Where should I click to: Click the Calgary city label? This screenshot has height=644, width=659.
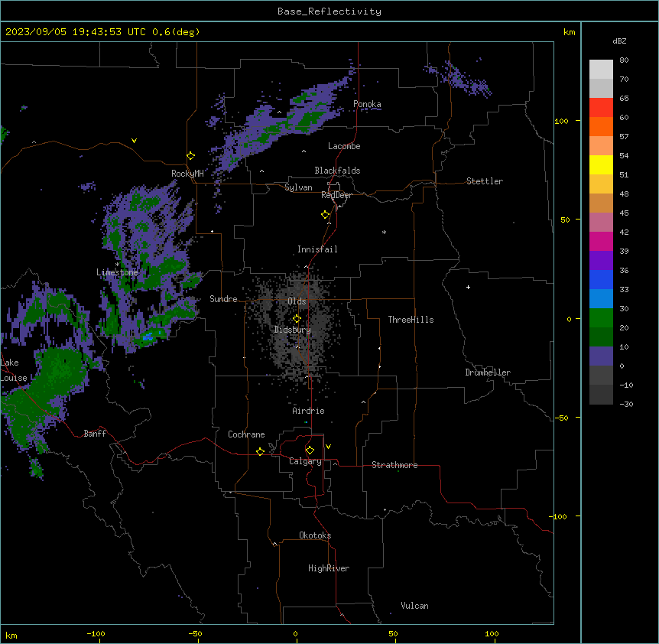click(305, 461)
